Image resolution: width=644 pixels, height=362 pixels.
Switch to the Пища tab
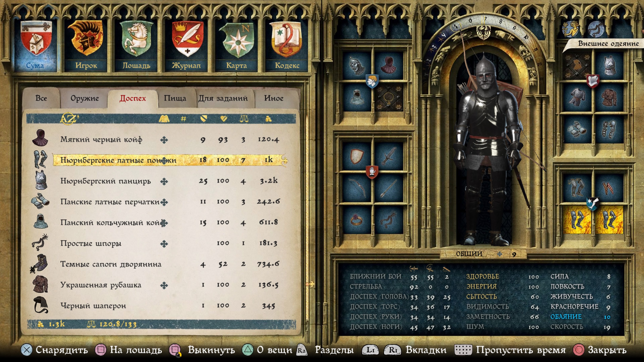tap(175, 98)
